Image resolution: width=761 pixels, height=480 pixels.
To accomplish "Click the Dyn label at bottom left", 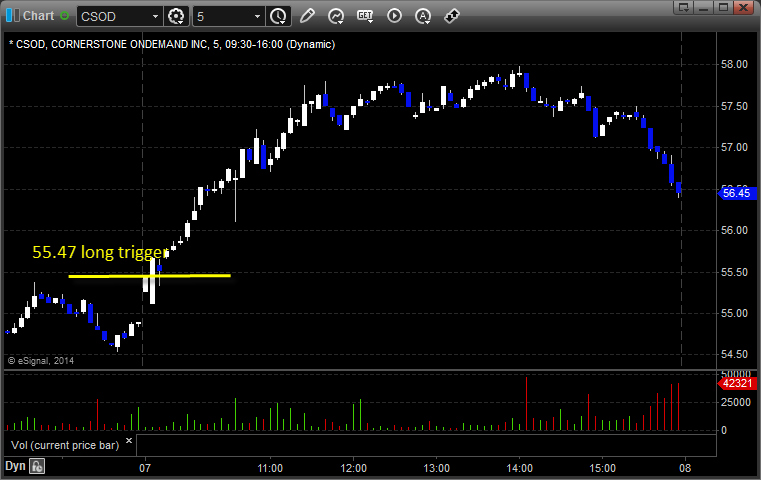I will click(x=15, y=466).
